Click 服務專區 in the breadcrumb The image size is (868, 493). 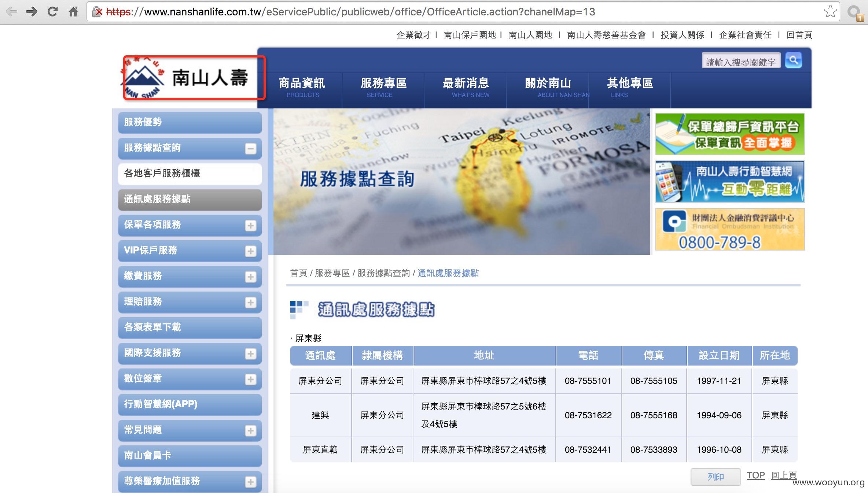[x=332, y=273]
